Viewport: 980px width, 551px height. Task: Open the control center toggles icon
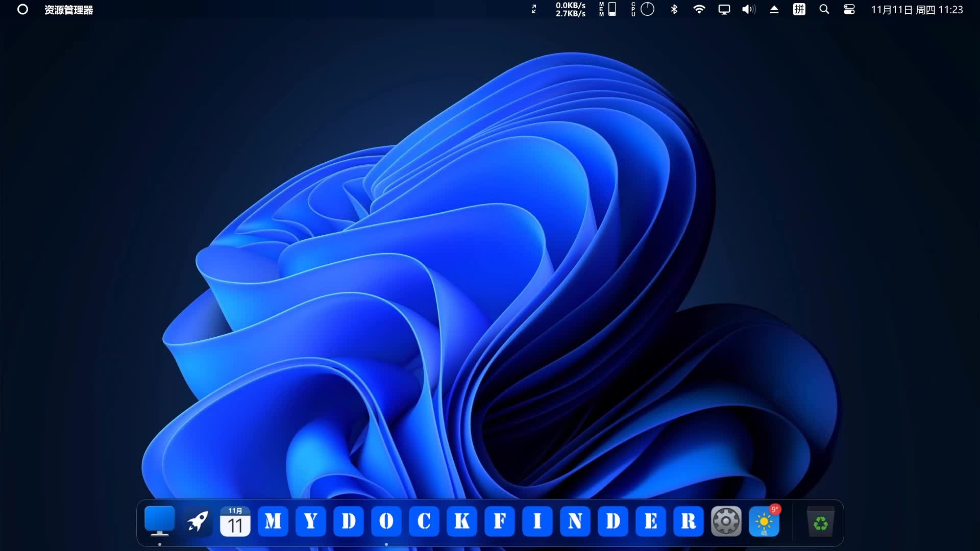point(849,9)
